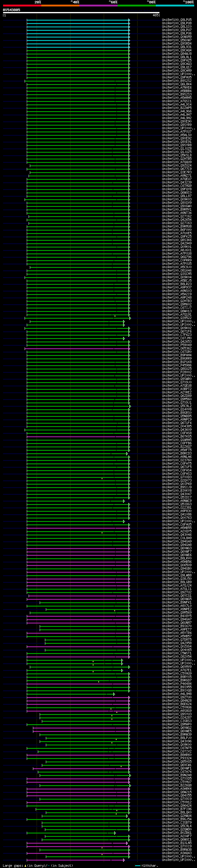Select label UniRef100_Q9LQ17
Viewport: 197px width, 868px height.
tap(177, 67)
